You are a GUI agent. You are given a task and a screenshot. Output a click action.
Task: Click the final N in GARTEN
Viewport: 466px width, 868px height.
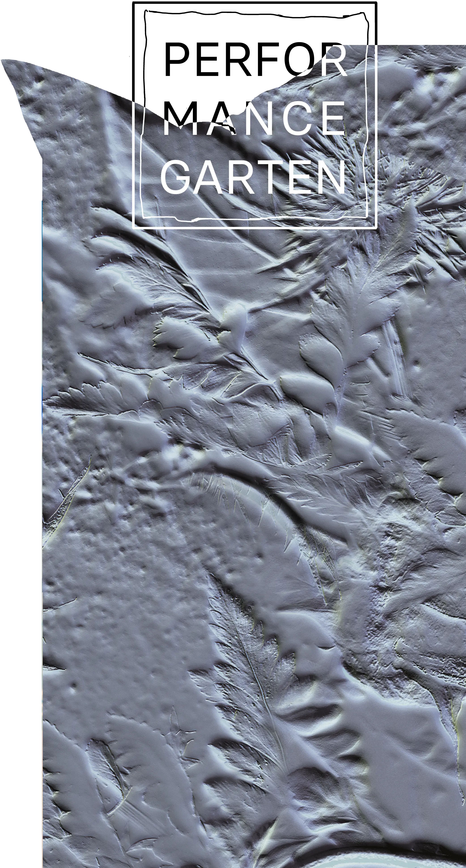pos(332,177)
